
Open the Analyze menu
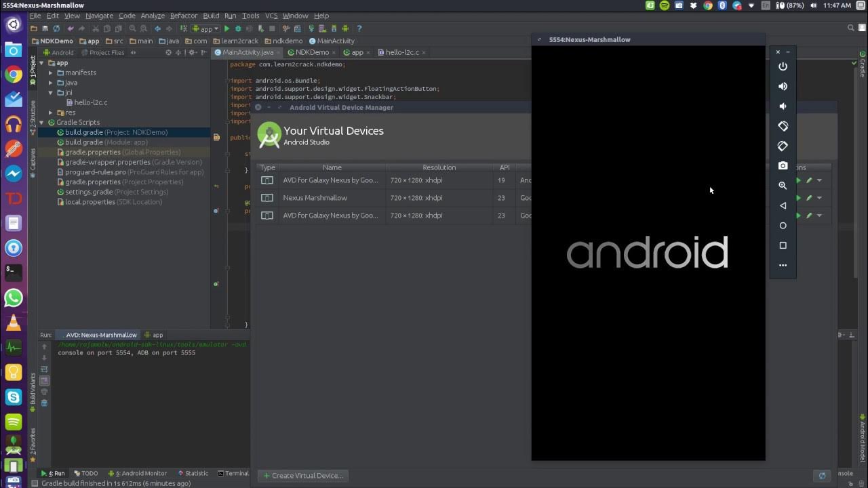pyautogui.click(x=153, y=16)
